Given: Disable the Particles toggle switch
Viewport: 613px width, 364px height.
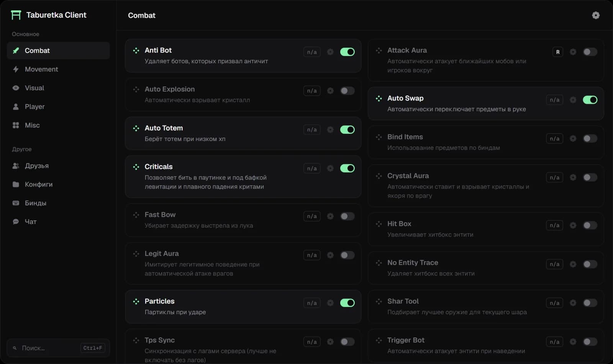Looking at the screenshot, I should pos(347,303).
